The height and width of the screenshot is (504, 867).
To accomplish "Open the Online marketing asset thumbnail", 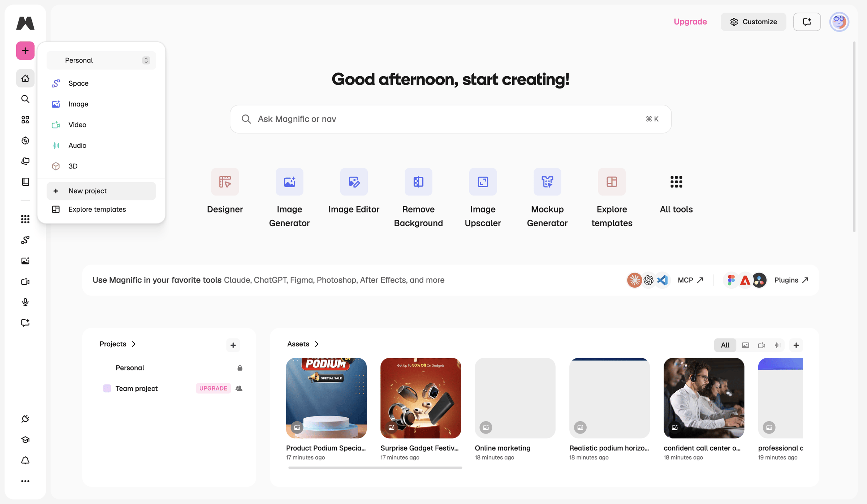I will point(515,398).
